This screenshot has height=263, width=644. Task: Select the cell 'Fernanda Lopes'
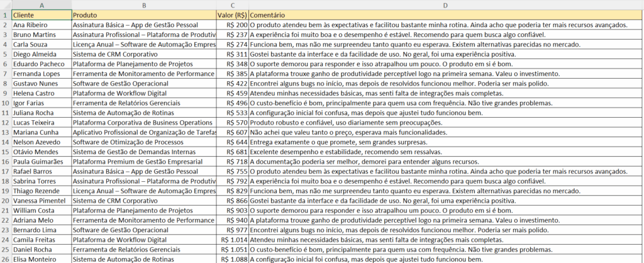(42, 74)
